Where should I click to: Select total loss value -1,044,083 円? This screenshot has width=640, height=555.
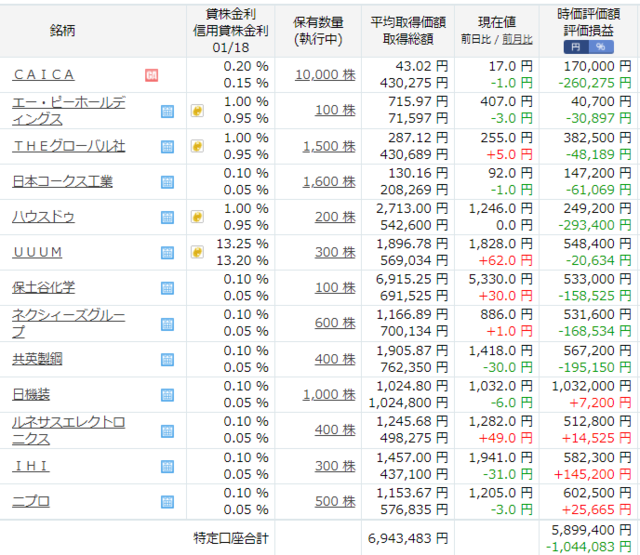coord(589,546)
